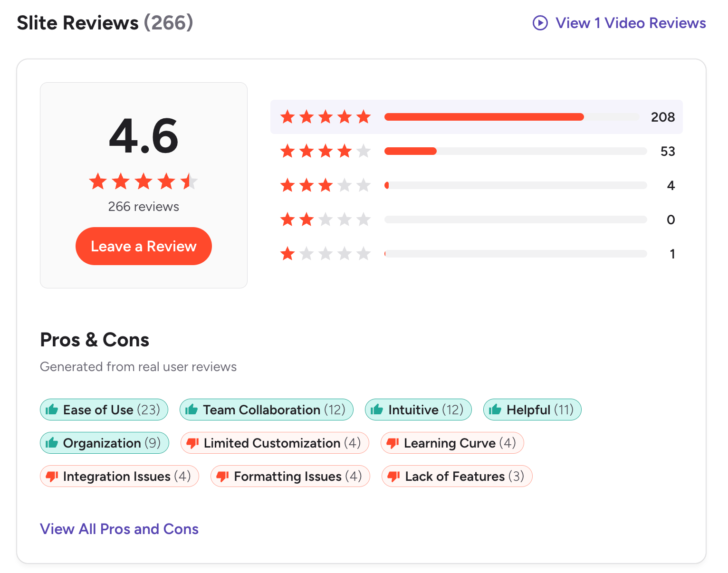Click the thumbs-down icon on Integration Issues
Image resolution: width=728 pixels, height=573 pixels.
click(x=52, y=477)
